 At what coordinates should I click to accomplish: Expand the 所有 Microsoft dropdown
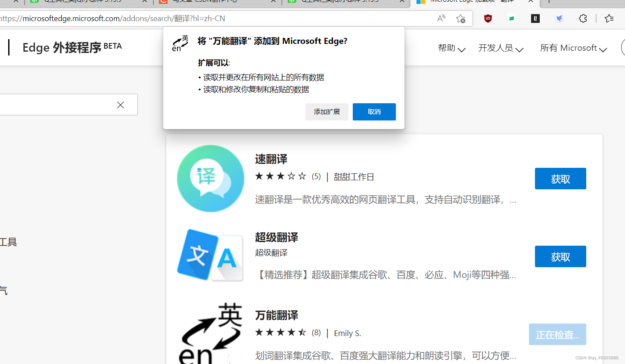click(573, 48)
